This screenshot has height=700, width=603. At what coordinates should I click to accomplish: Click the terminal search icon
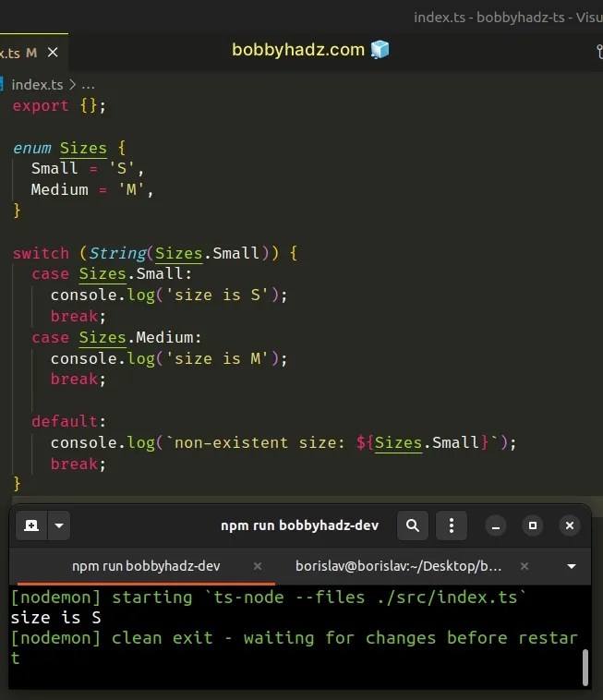point(413,525)
